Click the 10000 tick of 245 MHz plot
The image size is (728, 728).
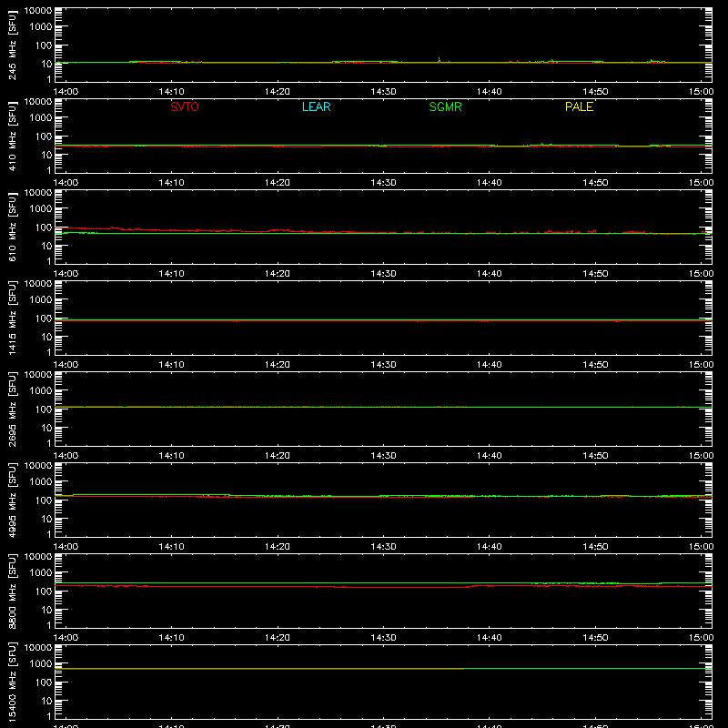(x=38, y=11)
